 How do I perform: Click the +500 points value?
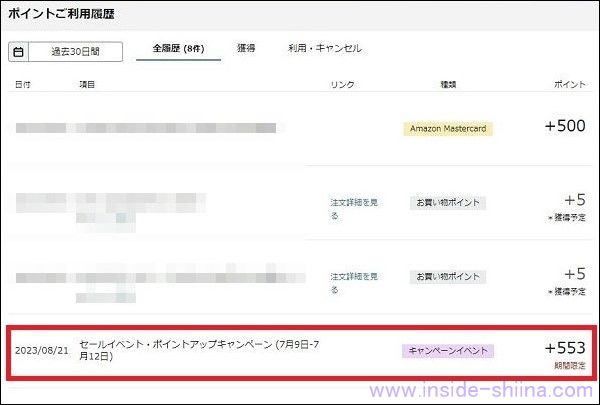(565, 126)
